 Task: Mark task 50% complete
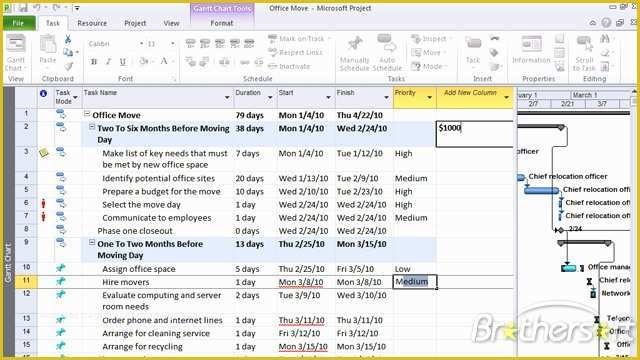[220, 43]
